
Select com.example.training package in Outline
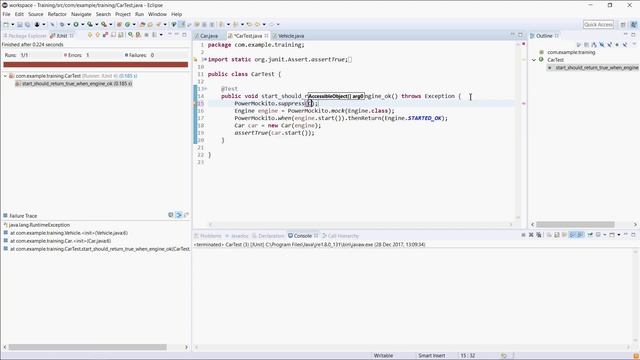[x=571, y=52]
